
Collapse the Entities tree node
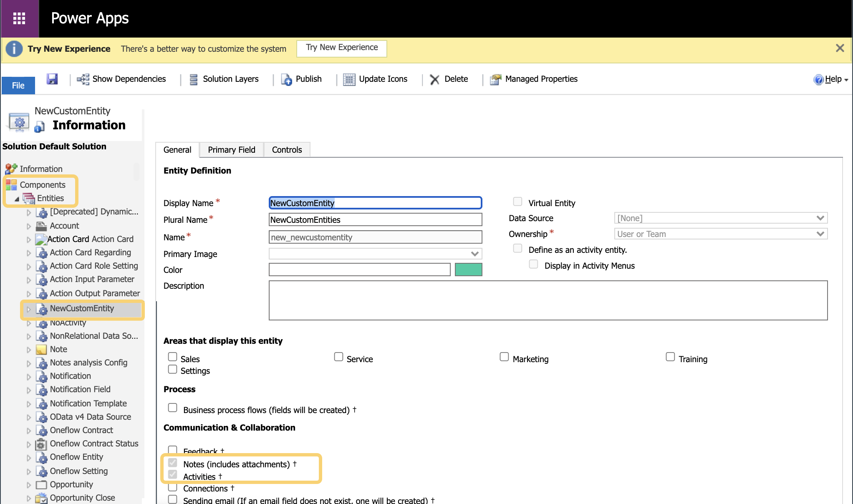pos(17,199)
